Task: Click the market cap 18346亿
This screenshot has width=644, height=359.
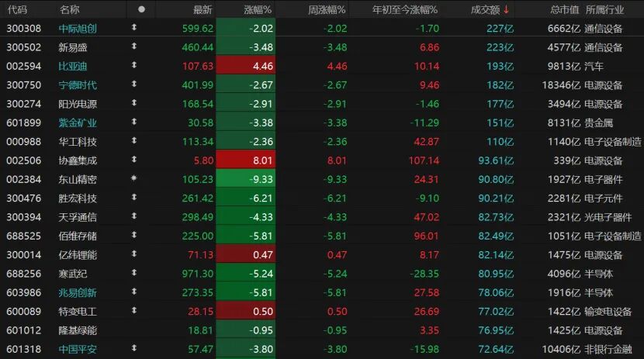Action: pyautogui.click(x=561, y=85)
